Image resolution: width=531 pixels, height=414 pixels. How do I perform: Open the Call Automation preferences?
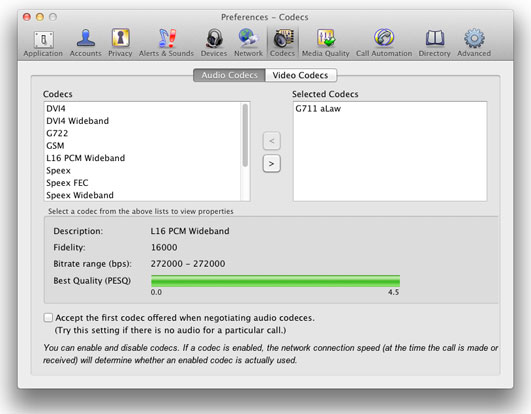point(384,43)
